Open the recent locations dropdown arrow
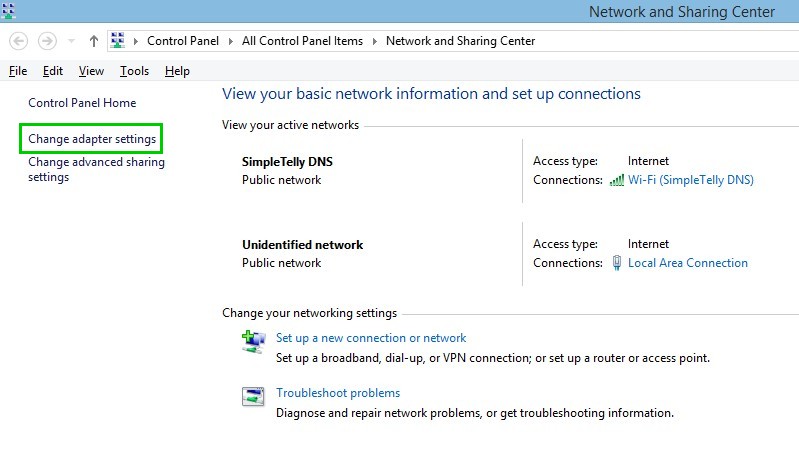This screenshot has height=463, width=799. click(71, 41)
